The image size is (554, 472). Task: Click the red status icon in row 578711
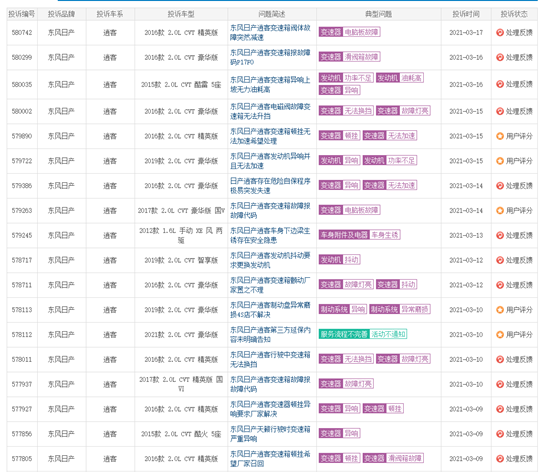500,285
